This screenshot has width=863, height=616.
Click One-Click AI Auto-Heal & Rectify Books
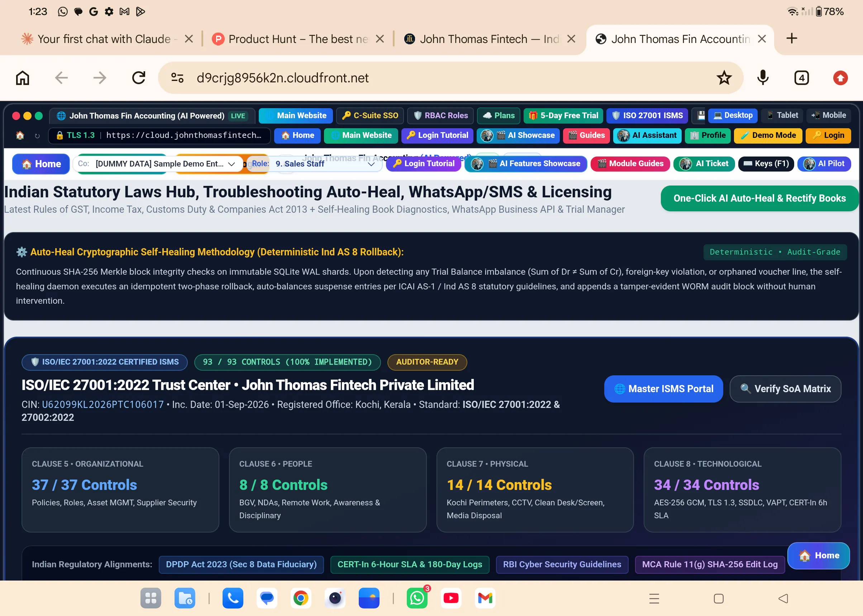[759, 198]
